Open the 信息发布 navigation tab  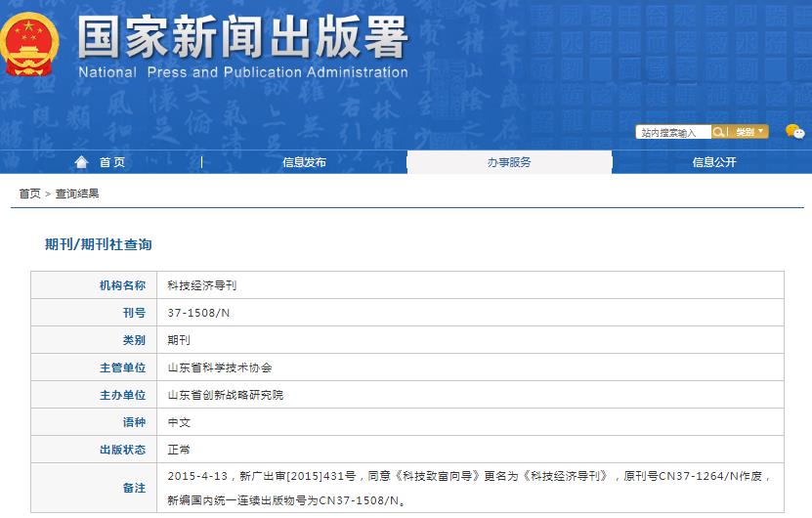304,162
